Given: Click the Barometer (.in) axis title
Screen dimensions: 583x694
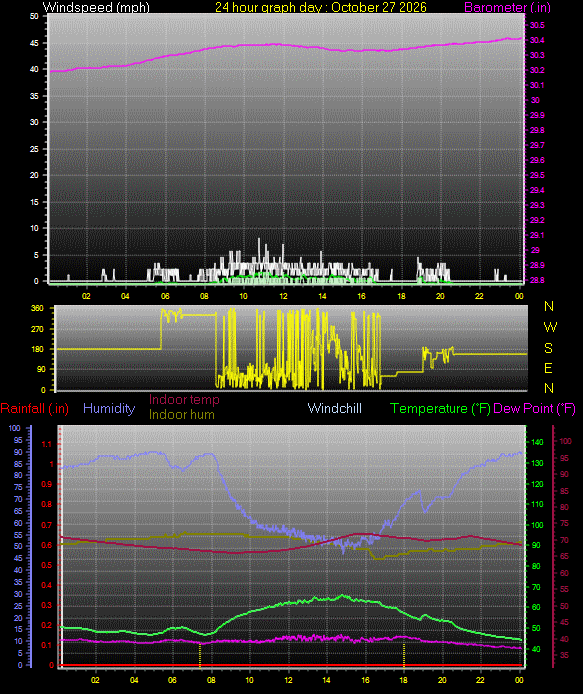Looking at the screenshot, I should click(507, 7).
